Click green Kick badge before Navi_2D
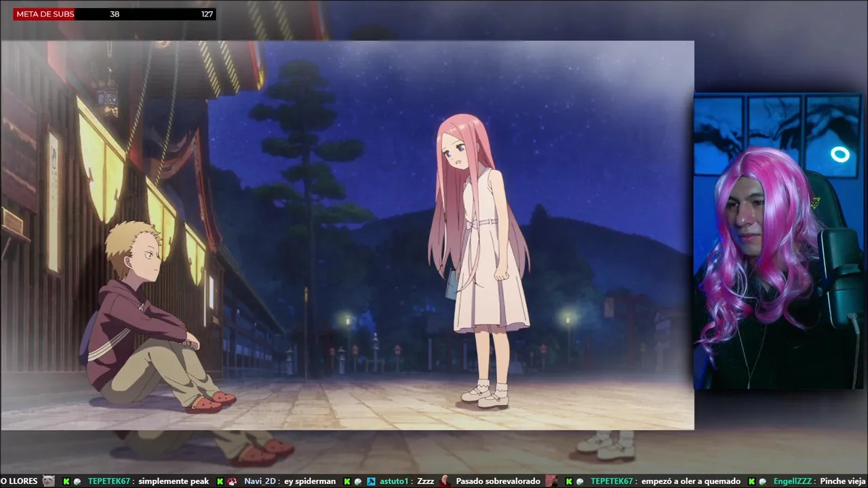 click(220, 481)
